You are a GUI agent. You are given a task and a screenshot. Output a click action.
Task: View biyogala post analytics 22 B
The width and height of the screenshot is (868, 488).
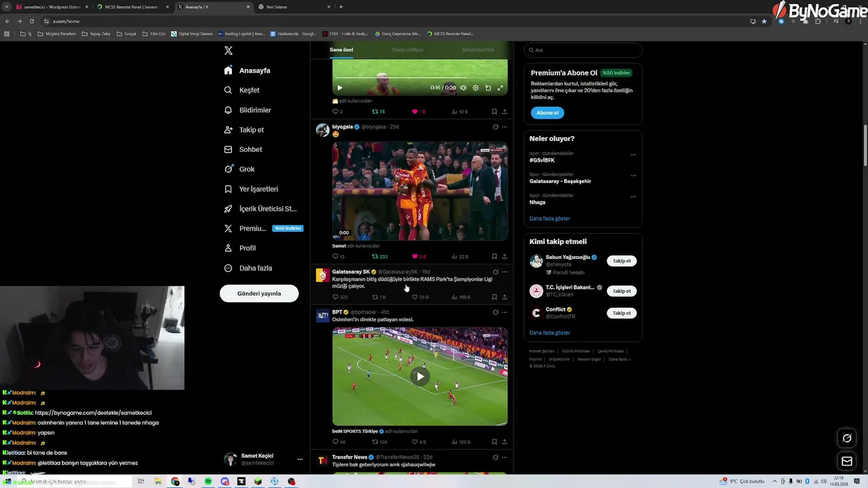460,256
